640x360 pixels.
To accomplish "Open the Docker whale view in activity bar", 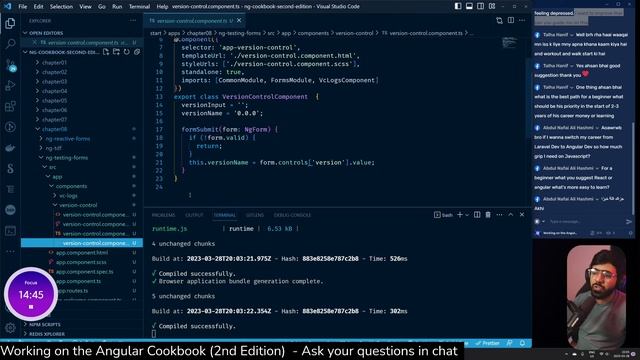I will (x=10, y=148).
